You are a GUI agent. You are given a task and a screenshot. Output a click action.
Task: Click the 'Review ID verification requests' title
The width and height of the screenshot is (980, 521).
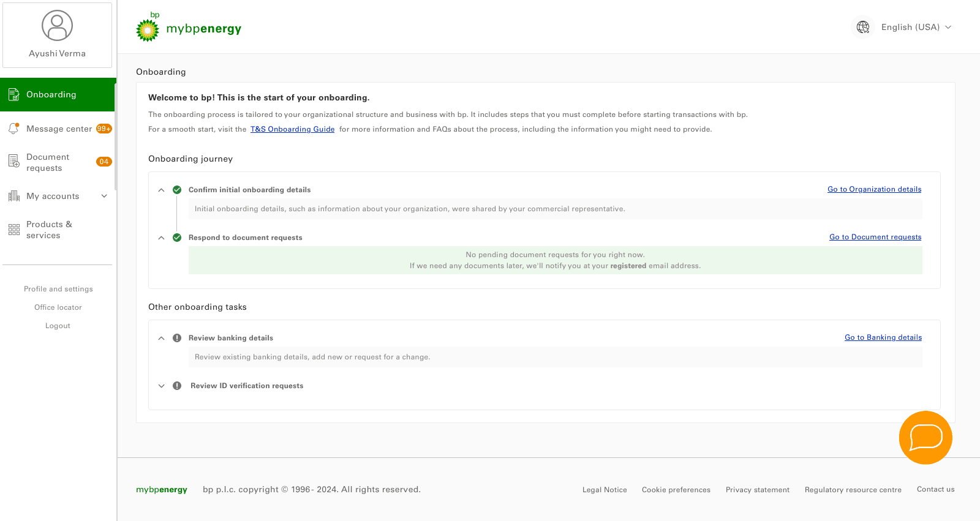click(x=247, y=386)
